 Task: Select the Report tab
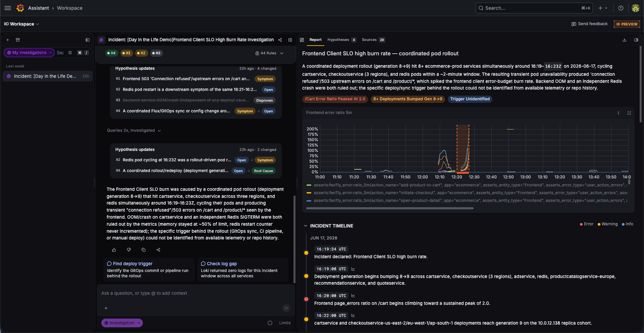coord(315,40)
